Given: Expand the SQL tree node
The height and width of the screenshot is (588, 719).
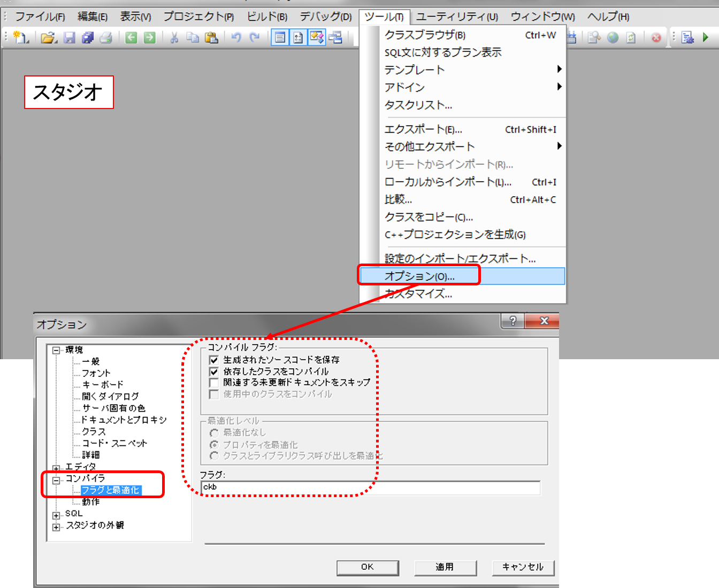Looking at the screenshot, I should tap(56, 515).
